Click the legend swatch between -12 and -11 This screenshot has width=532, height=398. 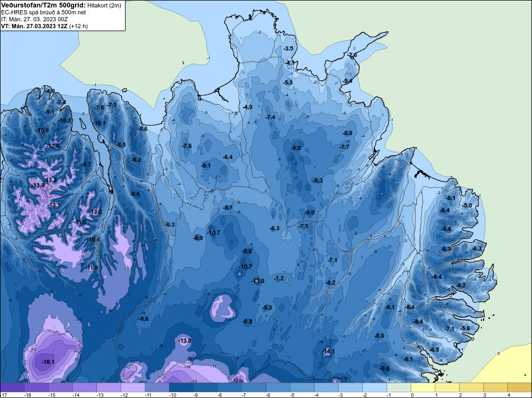pyautogui.click(x=133, y=387)
